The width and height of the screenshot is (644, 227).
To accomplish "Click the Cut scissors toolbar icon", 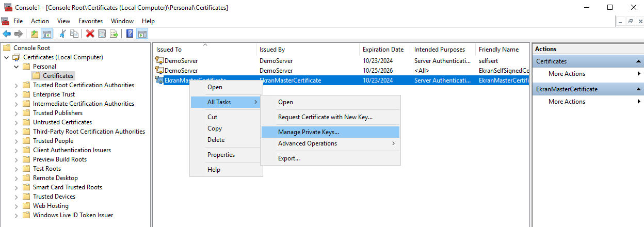I will click(62, 34).
